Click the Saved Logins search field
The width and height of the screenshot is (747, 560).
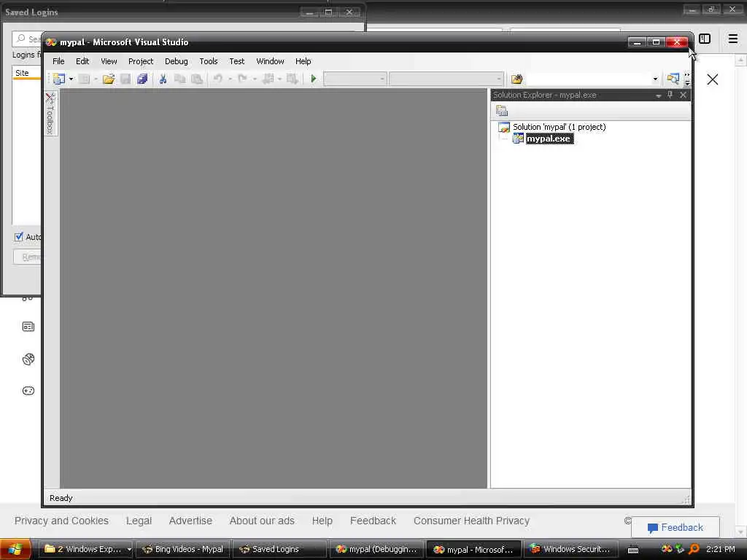(27, 39)
